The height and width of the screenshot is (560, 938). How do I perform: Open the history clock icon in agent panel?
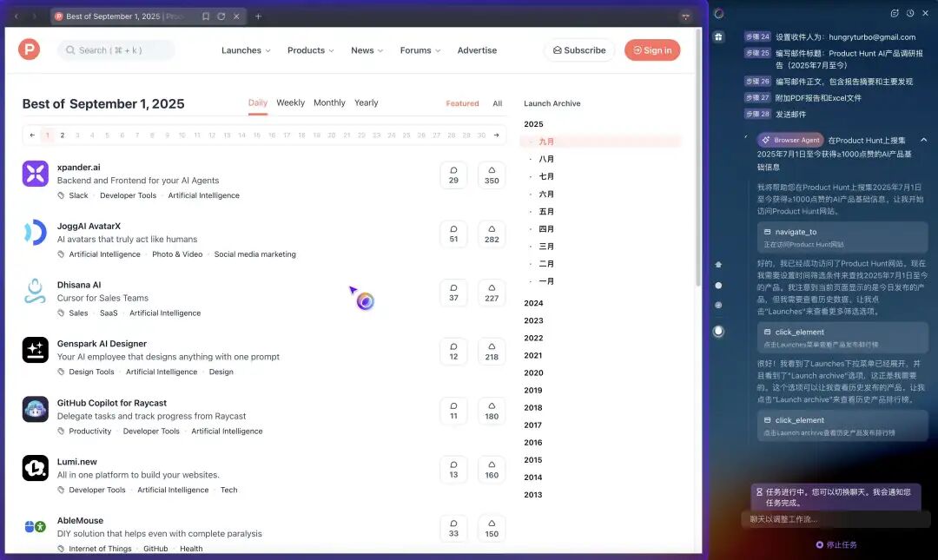click(x=910, y=13)
